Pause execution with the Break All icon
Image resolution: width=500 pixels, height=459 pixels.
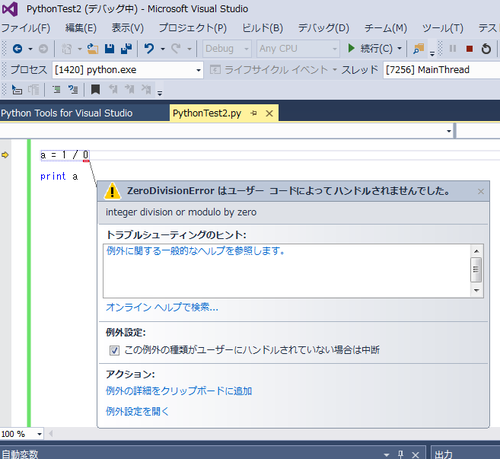452,49
